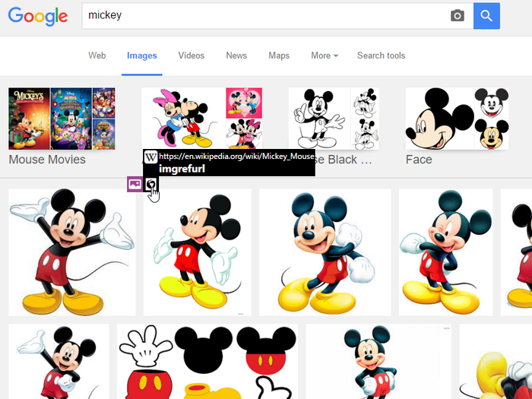Click the blue magnifier search button

pyautogui.click(x=486, y=16)
